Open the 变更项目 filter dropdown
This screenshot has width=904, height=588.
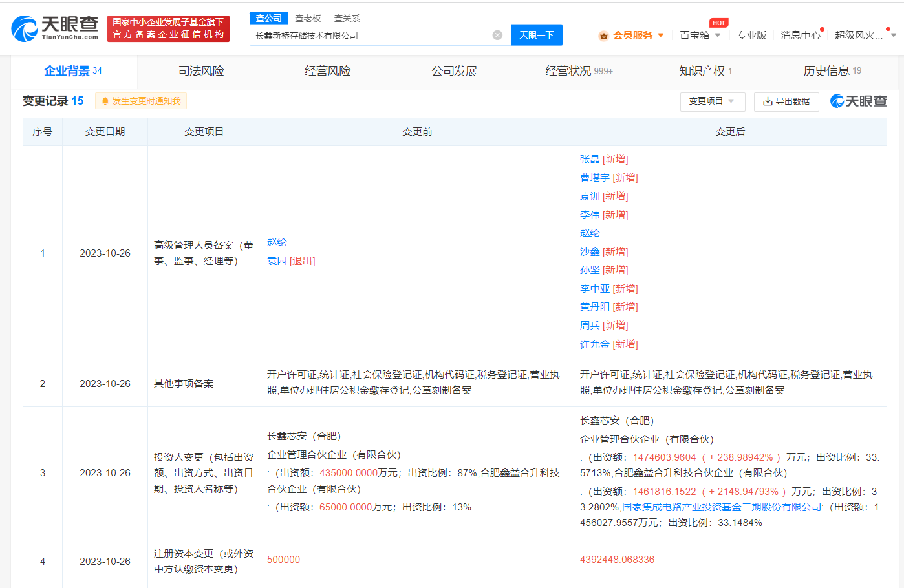(x=712, y=101)
